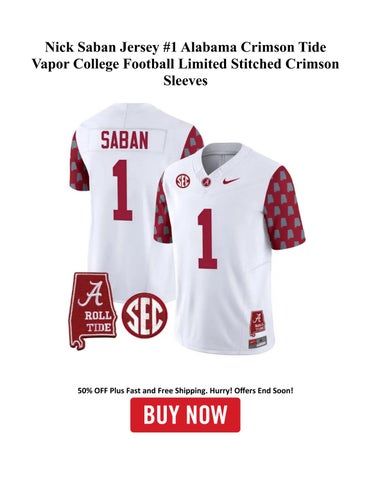371x480 pixels.
Task: Click the number 1 on jersey front
Action: [x=208, y=239]
